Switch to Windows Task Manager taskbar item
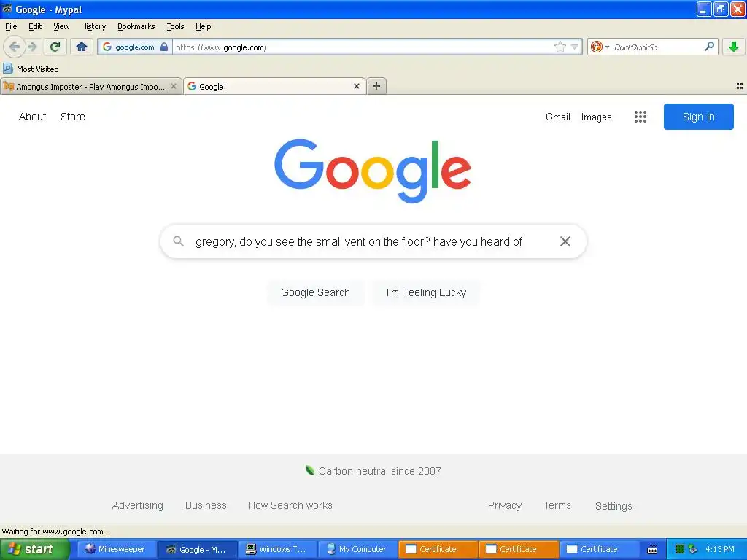This screenshot has height=560, width=747. [277, 549]
